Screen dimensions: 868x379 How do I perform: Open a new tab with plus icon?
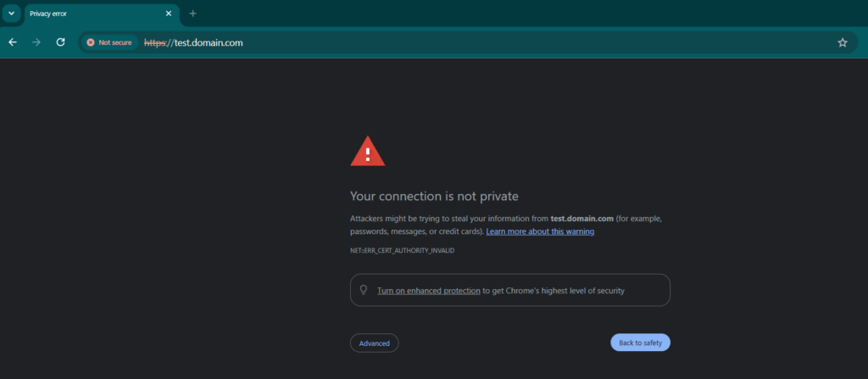pyautogui.click(x=192, y=14)
